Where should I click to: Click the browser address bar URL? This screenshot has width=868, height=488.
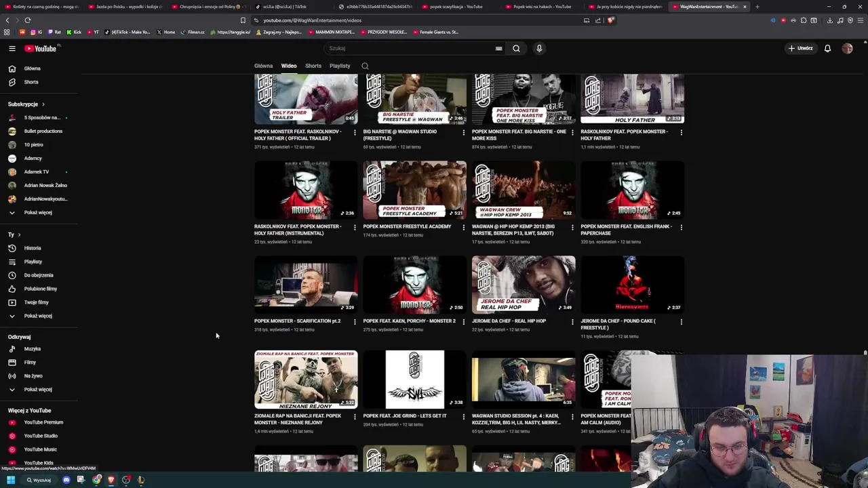[312, 20]
